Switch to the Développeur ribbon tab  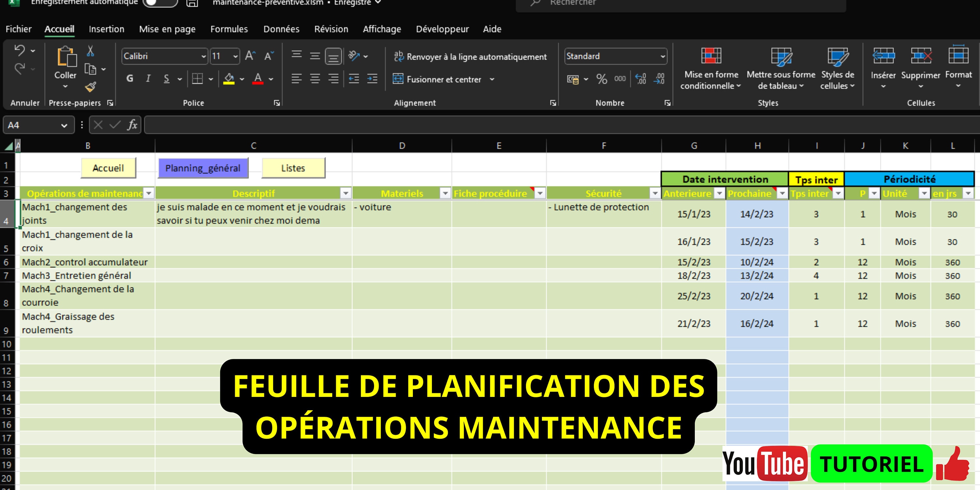click(x=442, y=29)
